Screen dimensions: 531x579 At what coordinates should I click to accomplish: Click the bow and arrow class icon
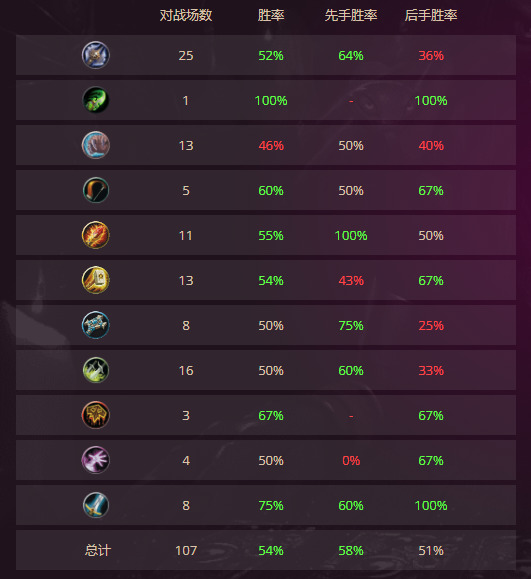tap(96, 190)
